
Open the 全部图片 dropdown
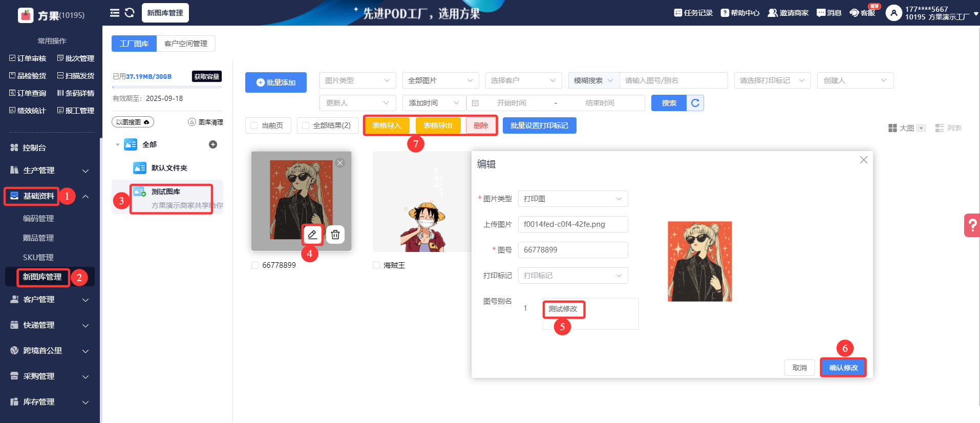coord(441,80)
